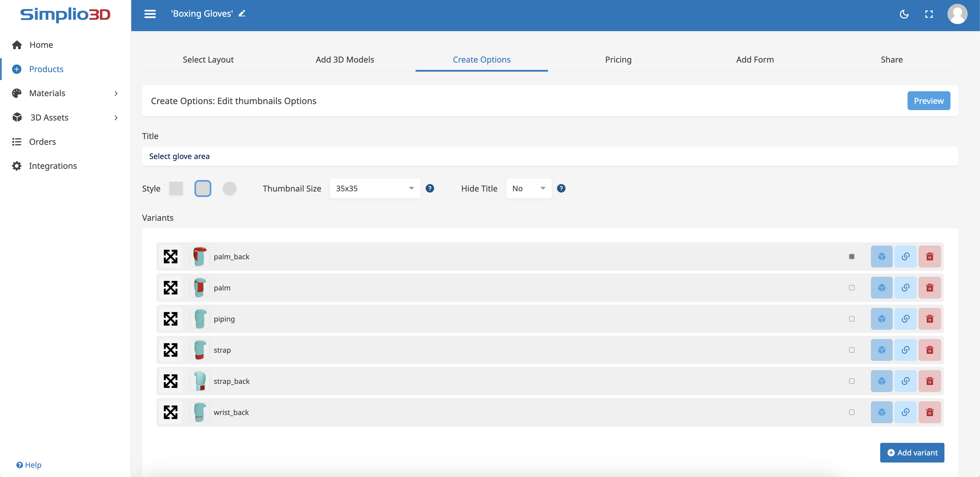The image size is (980, 477).
Task: Delete the strap variant with trash icon
Action: click(929, 350)
